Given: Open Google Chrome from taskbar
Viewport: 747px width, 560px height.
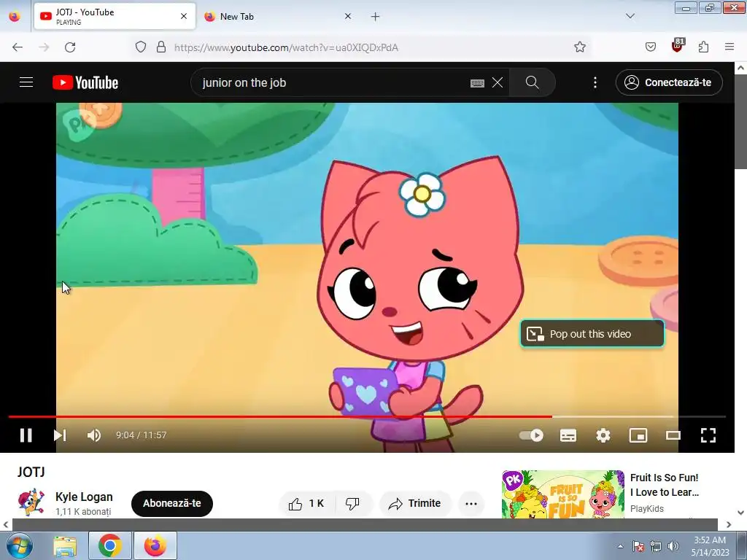Looking at the screenshot, I should (x=109, y=545).
